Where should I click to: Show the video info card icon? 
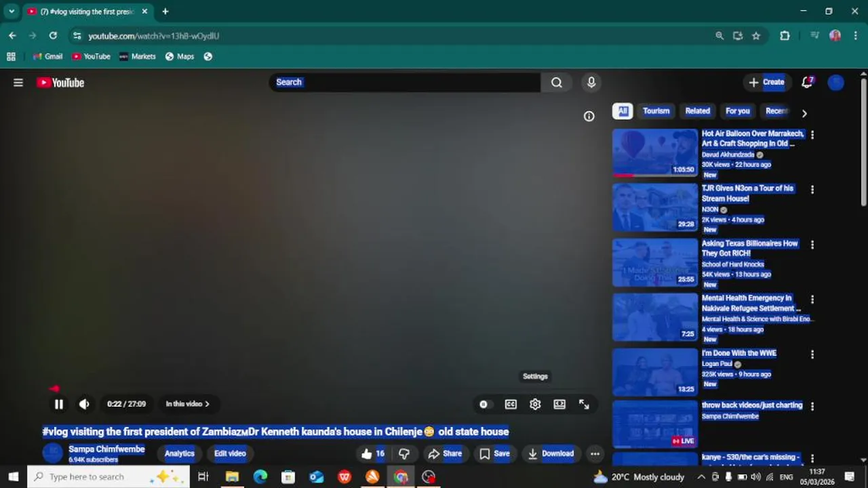pos(589,117)
